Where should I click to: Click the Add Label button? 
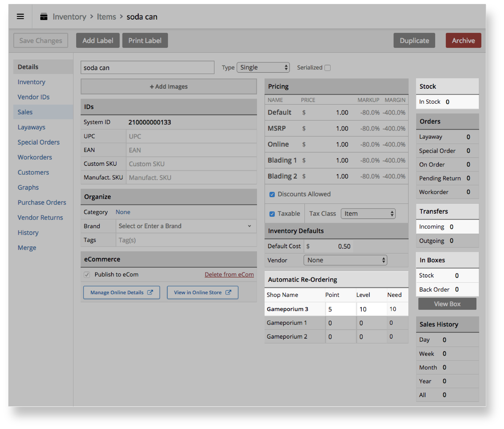98,40
